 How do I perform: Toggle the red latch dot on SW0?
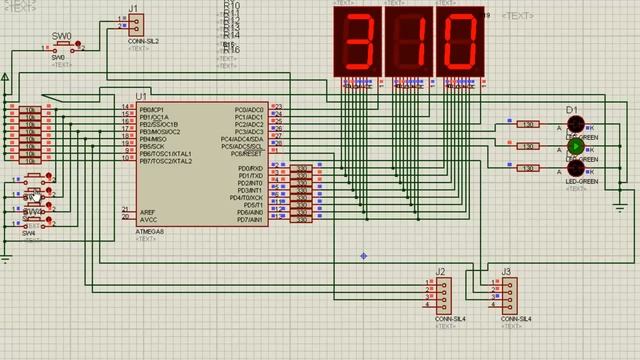coord(78,43)
